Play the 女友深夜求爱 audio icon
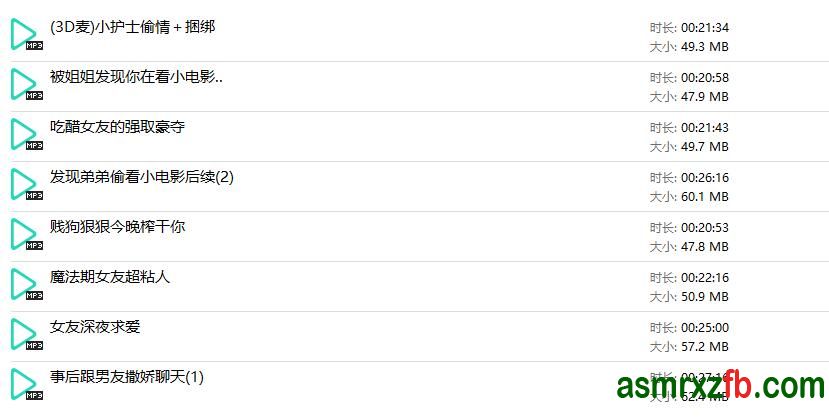 coord(24,335)
